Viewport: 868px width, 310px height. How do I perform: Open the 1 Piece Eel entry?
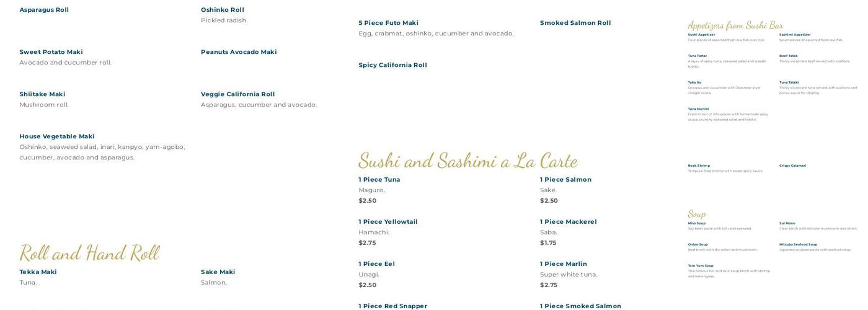(376, 264)
